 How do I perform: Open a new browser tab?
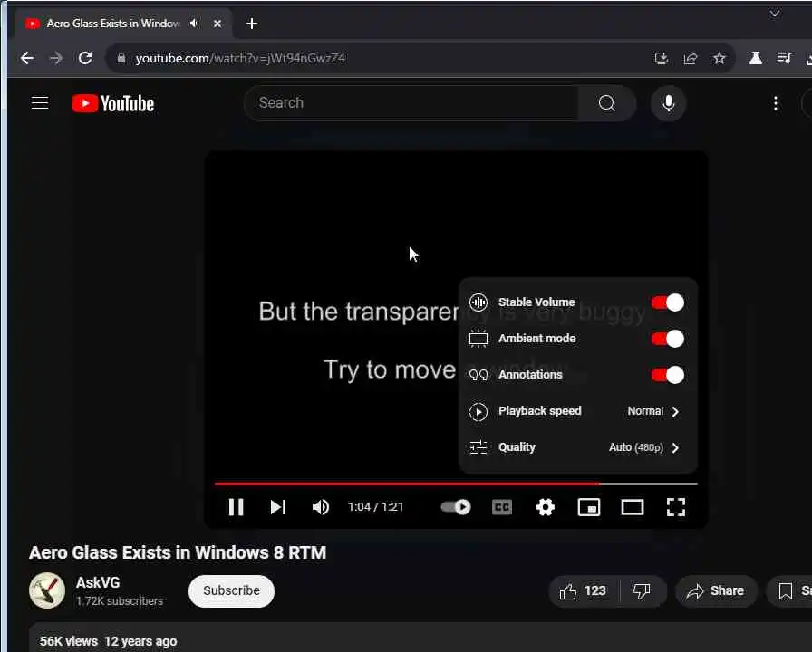pyautogui.click(x=252, y=24)
